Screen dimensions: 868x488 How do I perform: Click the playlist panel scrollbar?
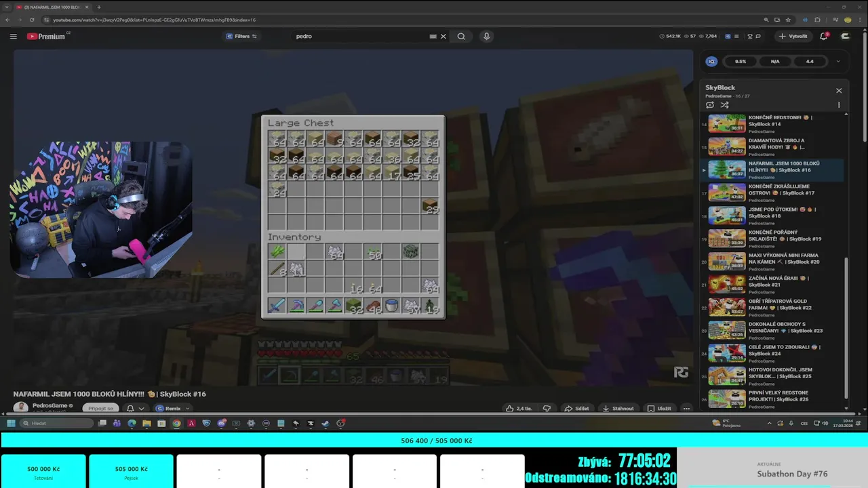tap(846, 328)
